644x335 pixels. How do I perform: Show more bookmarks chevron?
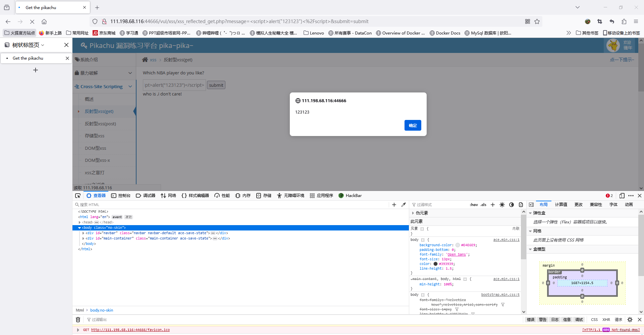tap(569, 33)
